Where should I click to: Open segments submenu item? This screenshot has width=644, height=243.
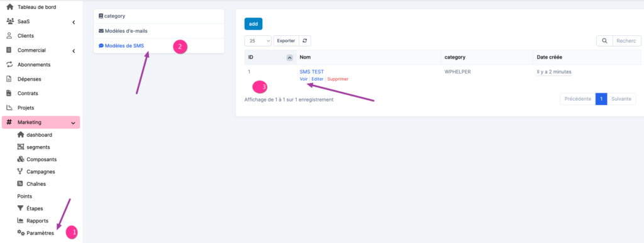38,147
